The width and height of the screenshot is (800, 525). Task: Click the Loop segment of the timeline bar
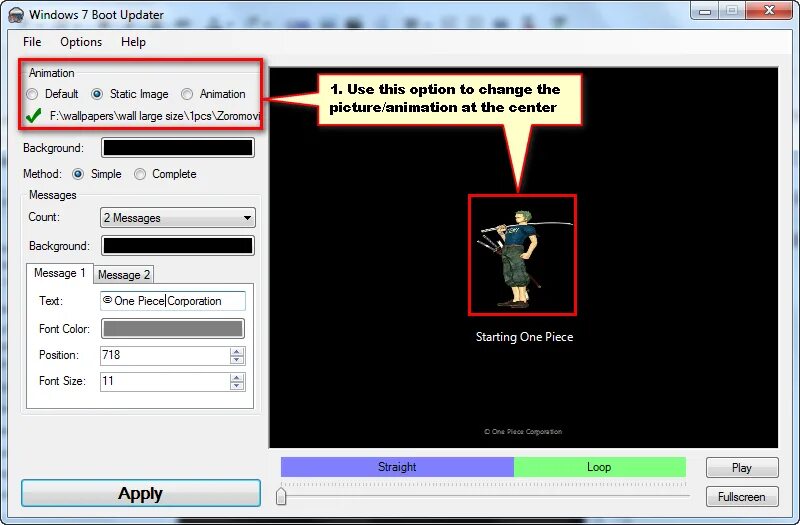pyautogui.click(x=599, y=467)
